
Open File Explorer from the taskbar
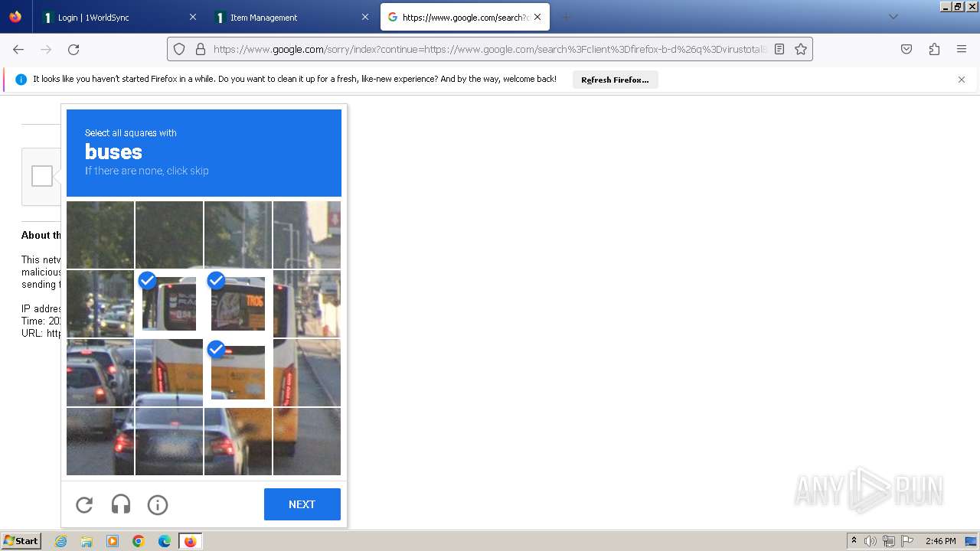pos(87,541)
